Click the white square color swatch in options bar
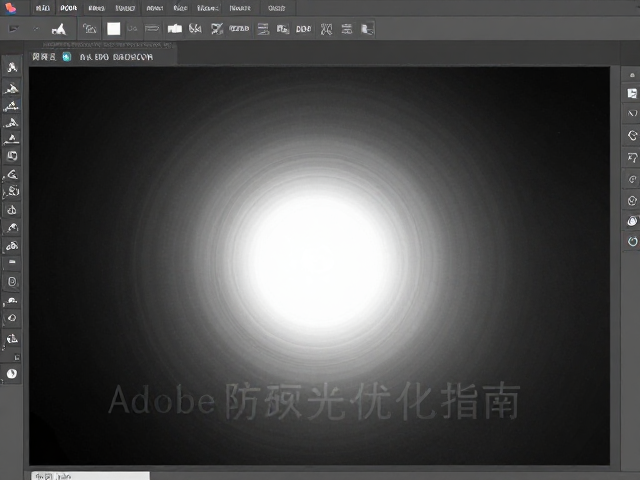This screenshot has width=640, height=480. coord(113,29)
